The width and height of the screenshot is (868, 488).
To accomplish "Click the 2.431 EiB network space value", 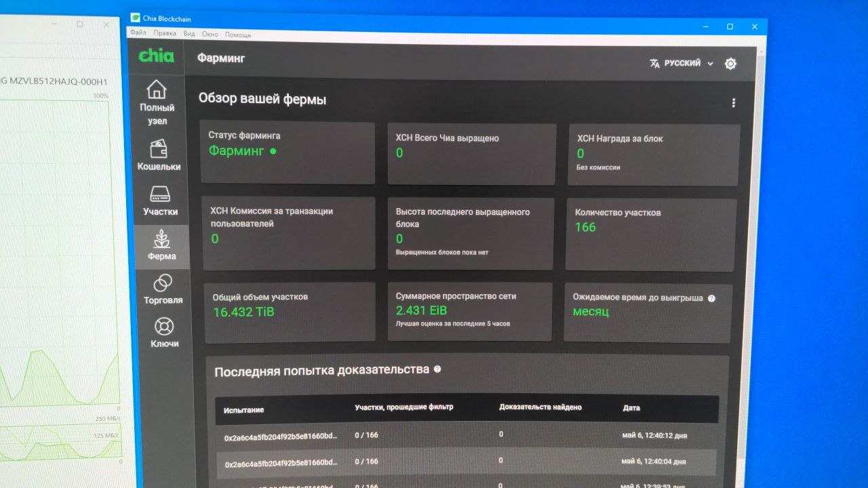I will (x=421, y=310).
